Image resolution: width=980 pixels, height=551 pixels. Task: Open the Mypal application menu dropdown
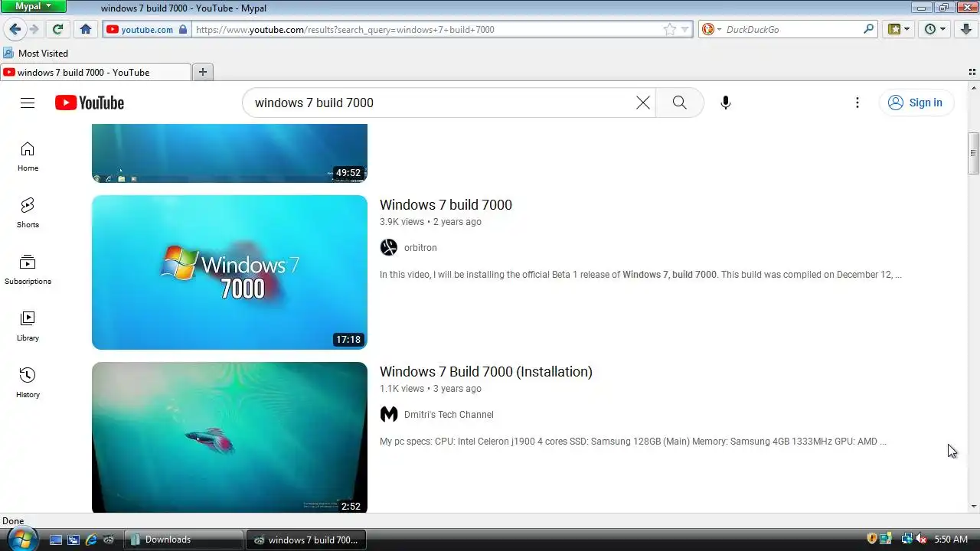click(x=33, y=6)
